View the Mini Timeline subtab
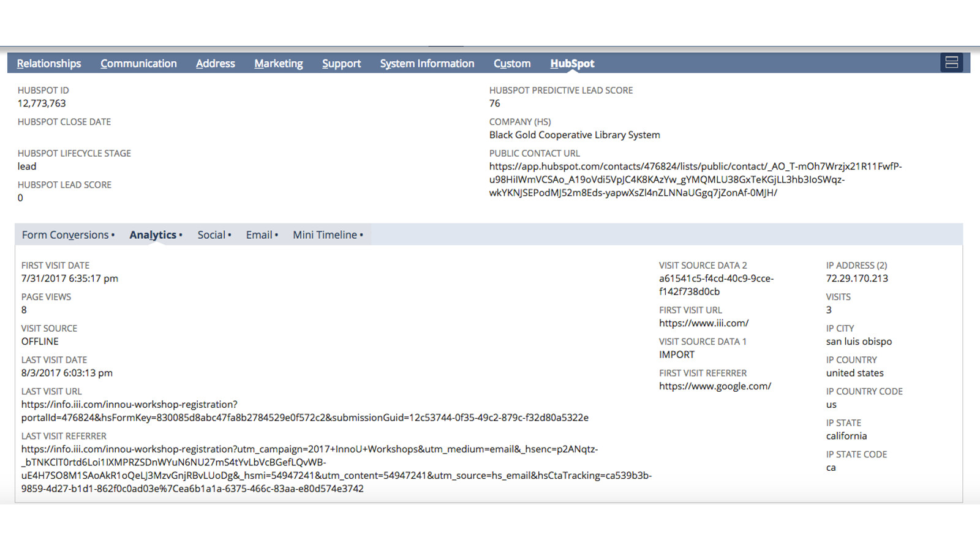980x551 pixels. (325, 235)
